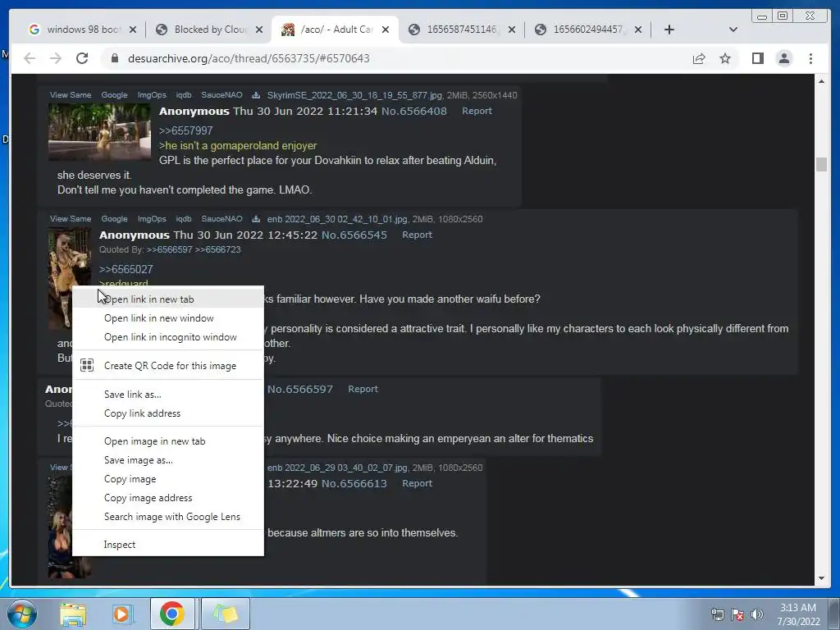
Task: Click the desuarchive.org address bar
Action: click(396, 58)
